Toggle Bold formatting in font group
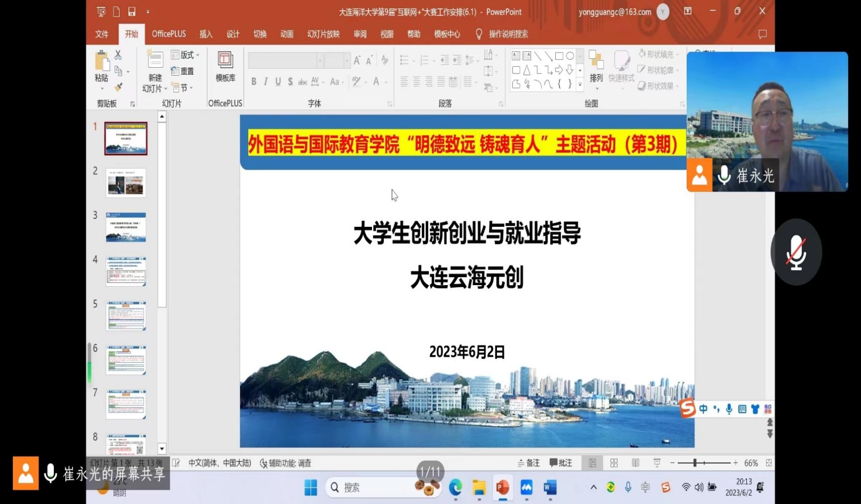 pos(253,82)
